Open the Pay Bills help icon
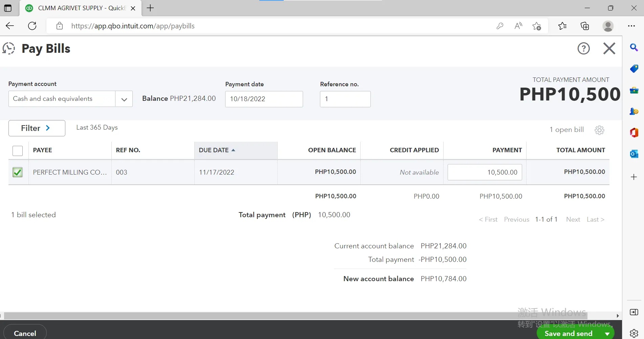Screen dimensions: 644x339 pos(583,48)
